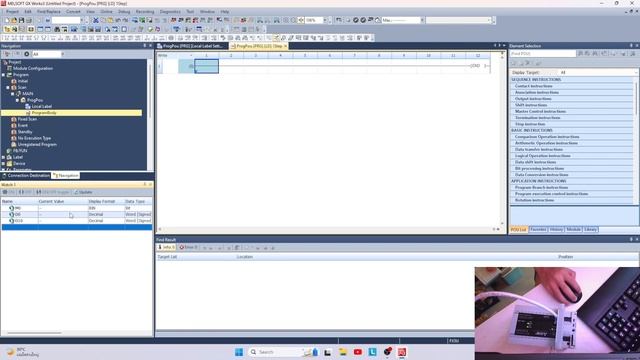Screen dimensions: 640x360
Task: Click the M0 device icon in Watch
Action: tap(11, 208)
